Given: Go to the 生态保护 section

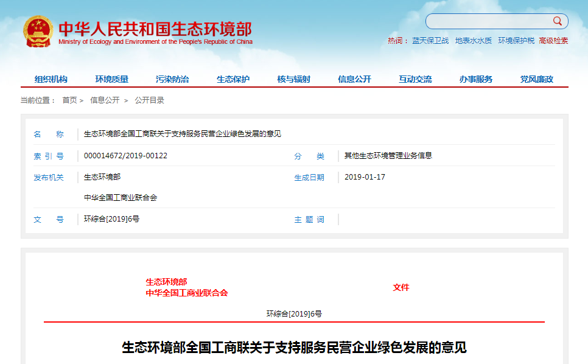Looking at the screenshot, I should pyautogui.click(x=233, y=79).
